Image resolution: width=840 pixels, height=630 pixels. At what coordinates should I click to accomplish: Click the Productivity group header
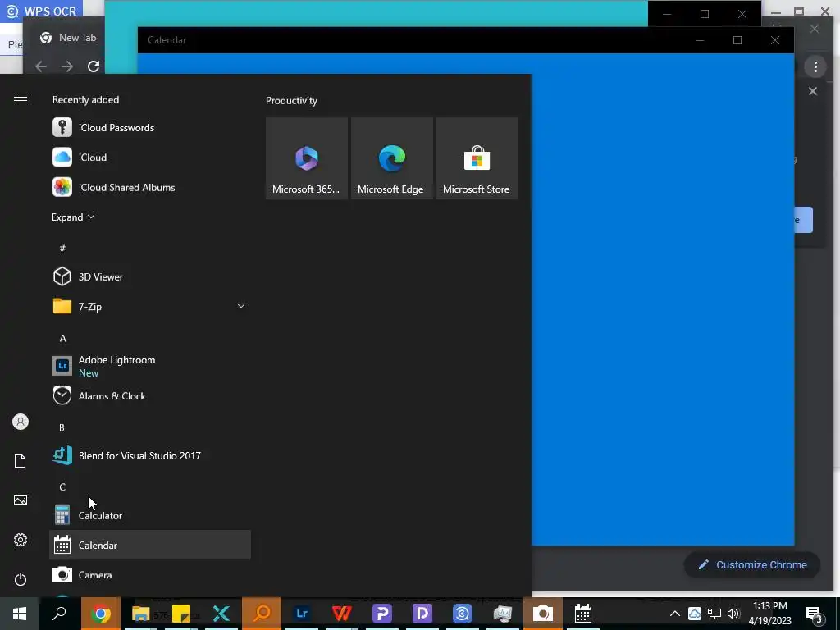[x=291, y=101]
